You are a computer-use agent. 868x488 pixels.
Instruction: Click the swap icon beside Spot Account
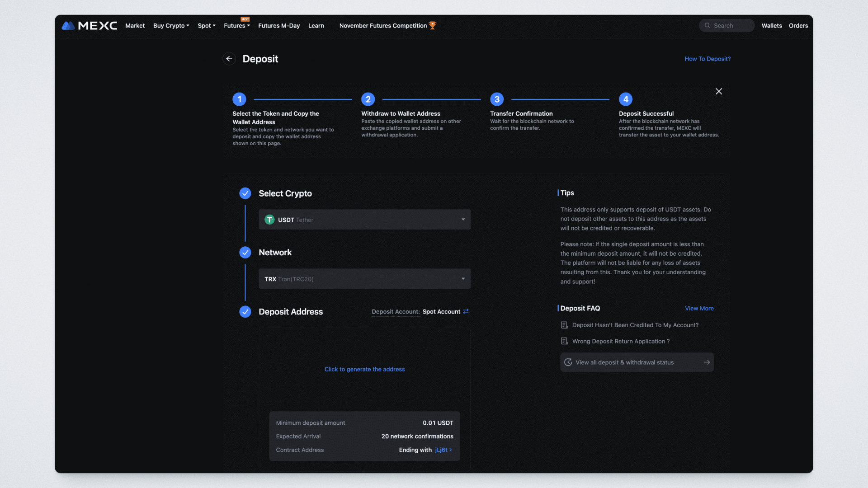coord(466,311)
